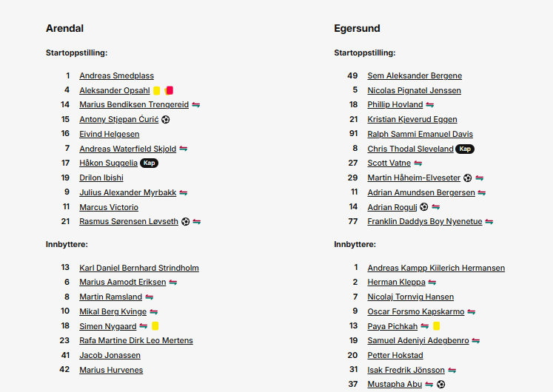Viewport: 553px width, 392px height.
Task: Open Franklin Daddys Boy Nyenetue profile
Action: 425,222
